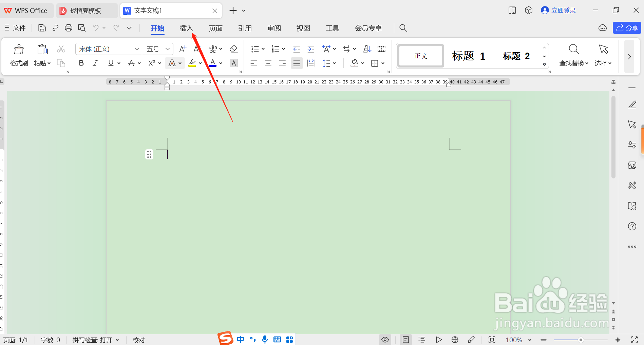Screen dimensions: 644x345
Task: Apply the 标题 1 heading style
Action: pos(469,56)
